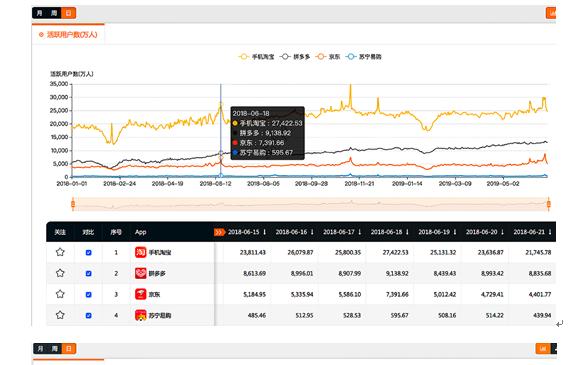585x365 pixels.
Task: Select the 周 (week) view tab
Action: pos(54,13)
